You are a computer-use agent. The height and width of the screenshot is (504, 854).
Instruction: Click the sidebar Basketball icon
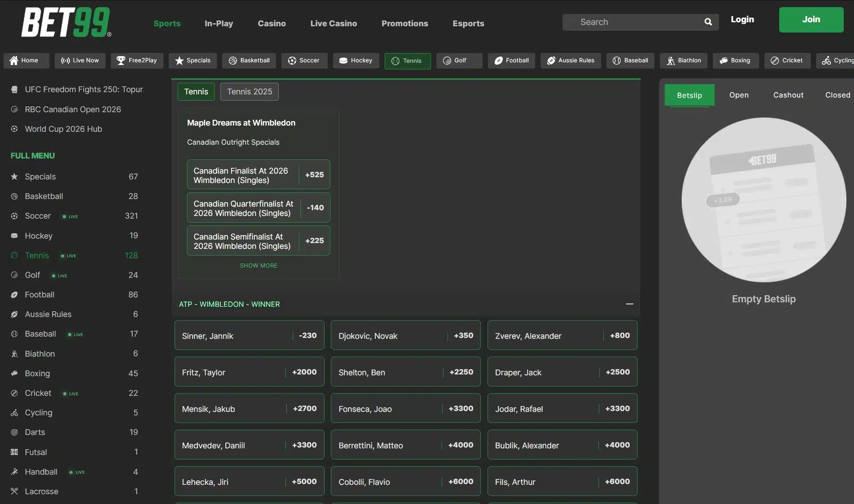click(x=14, y=196)
